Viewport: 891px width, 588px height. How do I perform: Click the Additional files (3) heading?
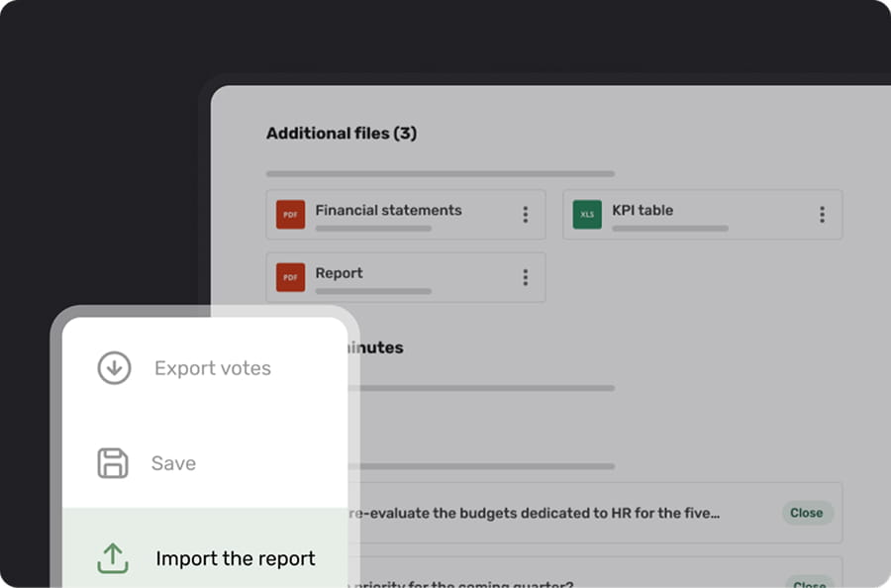341,133
